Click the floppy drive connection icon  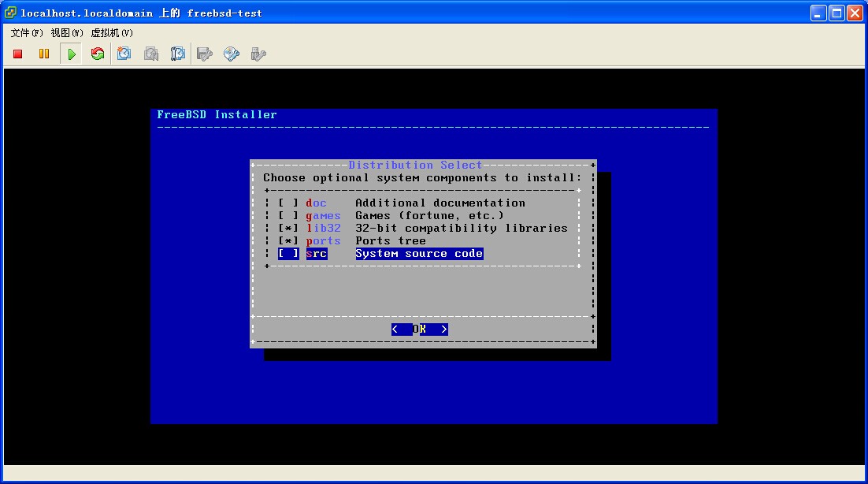click(x=205, y=54)
